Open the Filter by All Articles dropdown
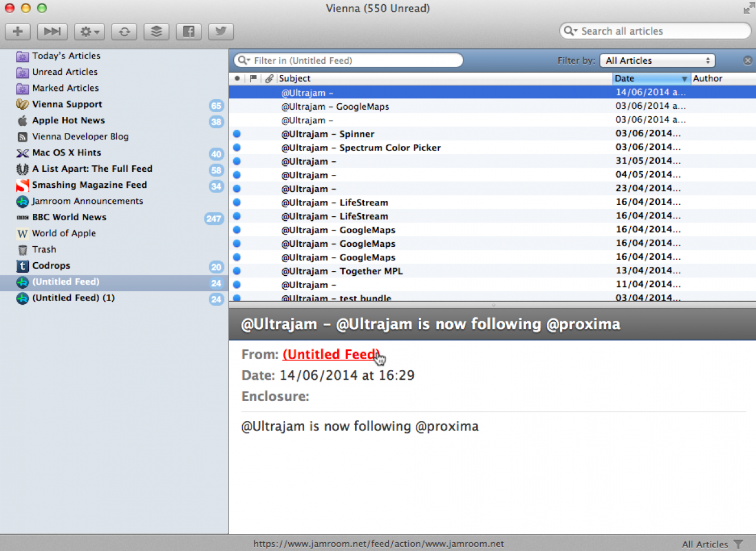 coord(657,60)
